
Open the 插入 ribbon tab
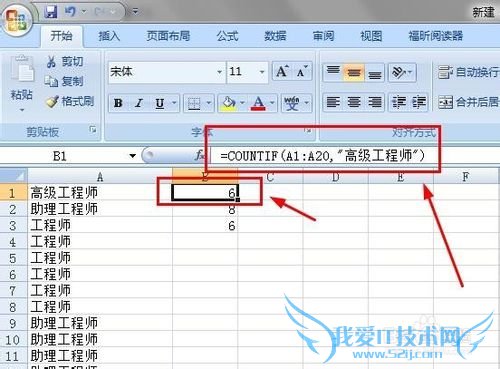[x=109, y=36]
